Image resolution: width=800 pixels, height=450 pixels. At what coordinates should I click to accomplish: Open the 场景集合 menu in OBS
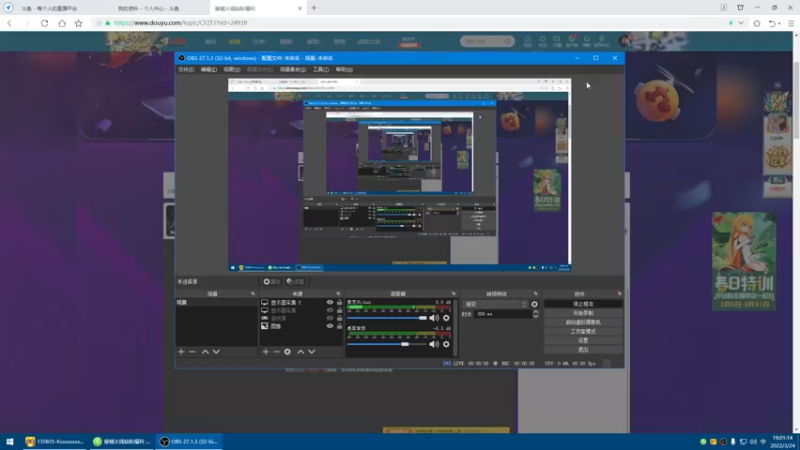[293, 69]
